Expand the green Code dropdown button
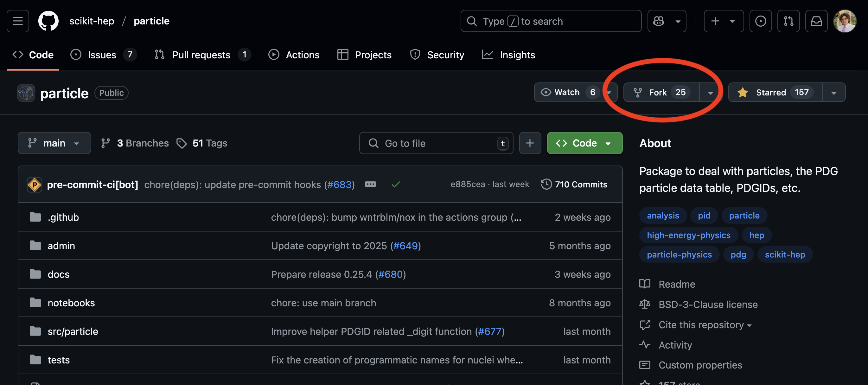 (584, 143)
